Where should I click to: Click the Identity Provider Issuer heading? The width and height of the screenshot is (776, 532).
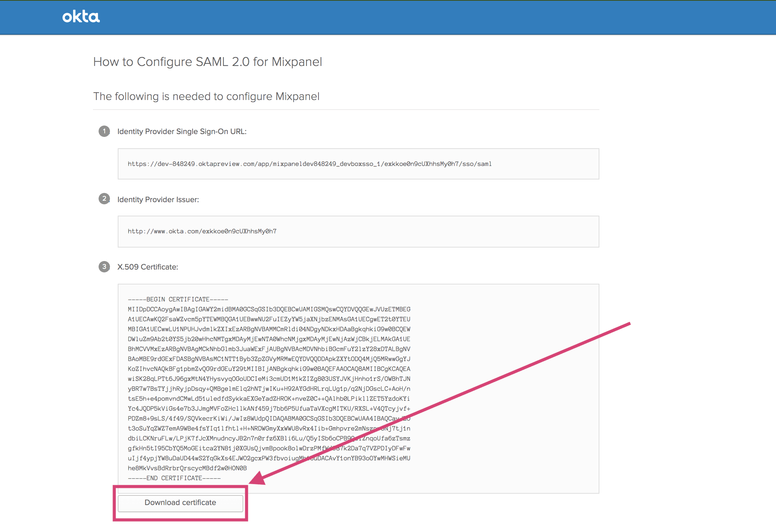159,199
